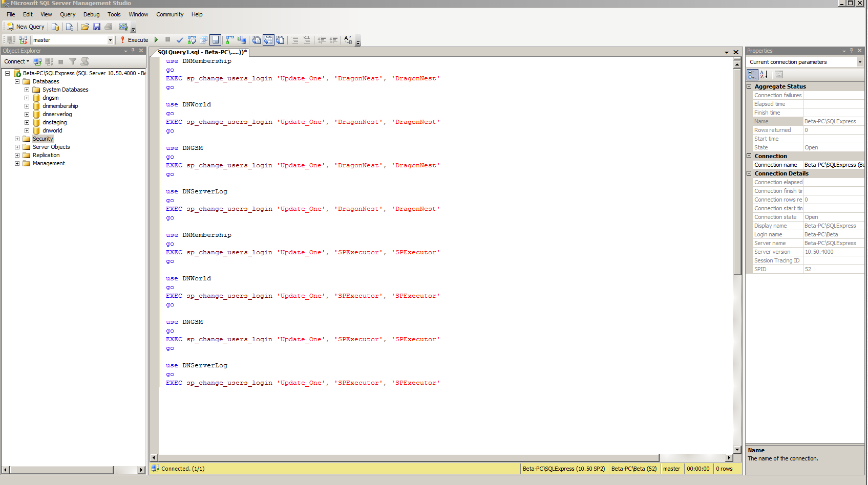Click the Connect Object Explorer icon
The height and width of the screenshot is (485, 868).
click(37, 61)
